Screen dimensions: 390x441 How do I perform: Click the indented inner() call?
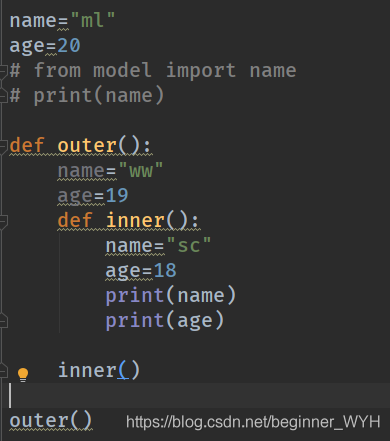(x=99, y=371)
